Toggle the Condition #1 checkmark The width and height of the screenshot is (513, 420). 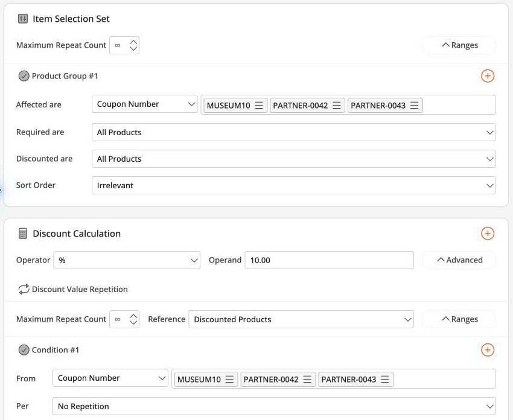[x=24, y=349]
